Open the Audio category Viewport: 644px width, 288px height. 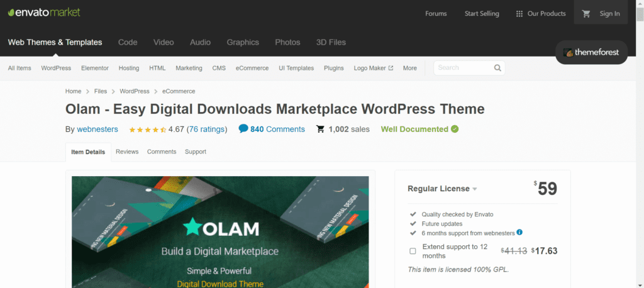(201, 42)
